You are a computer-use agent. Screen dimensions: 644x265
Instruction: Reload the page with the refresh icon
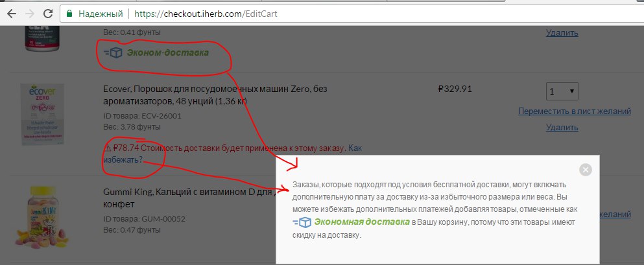(48, 14)
